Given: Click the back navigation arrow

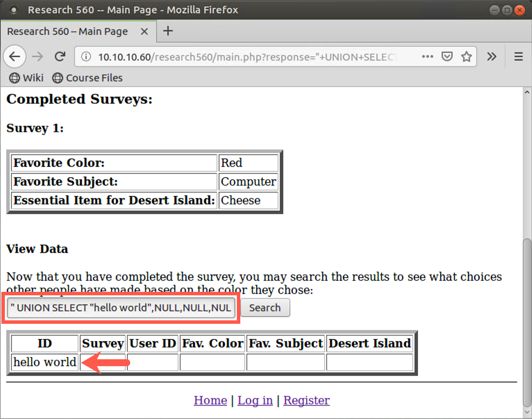Looking at the screenshot, I should click(15, 56).
